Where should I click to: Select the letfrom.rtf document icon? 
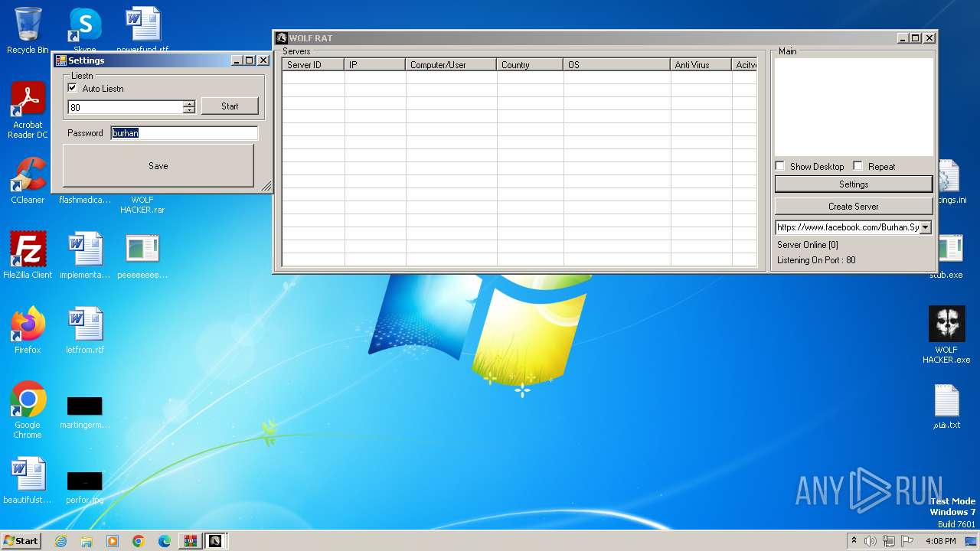[x=85, y=331]
